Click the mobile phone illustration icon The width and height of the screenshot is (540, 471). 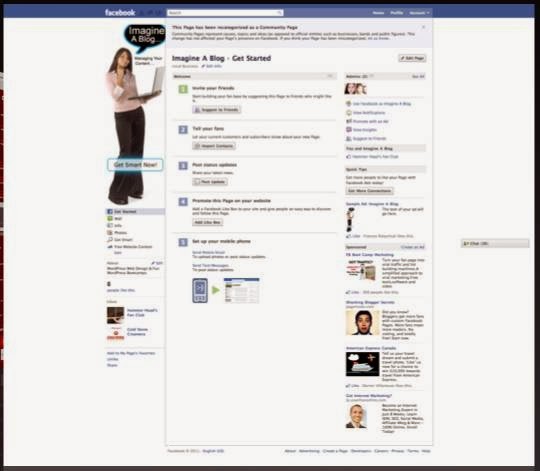pos(200,291)
